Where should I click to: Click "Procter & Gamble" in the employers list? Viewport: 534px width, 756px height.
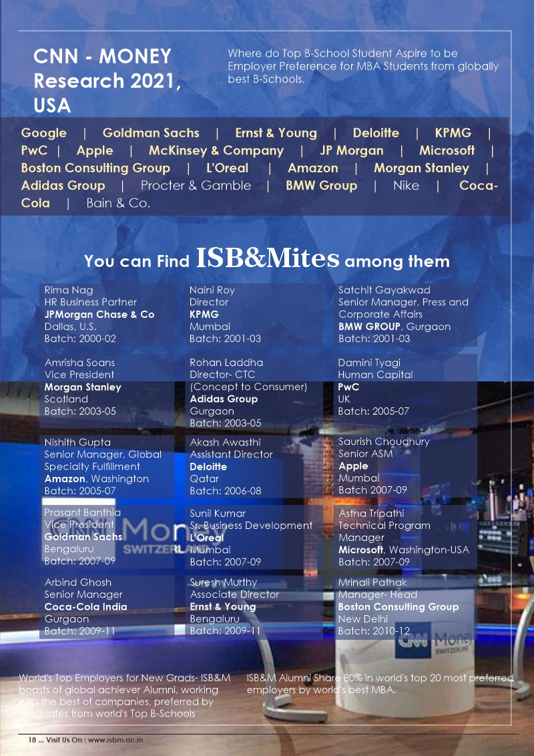196,186
